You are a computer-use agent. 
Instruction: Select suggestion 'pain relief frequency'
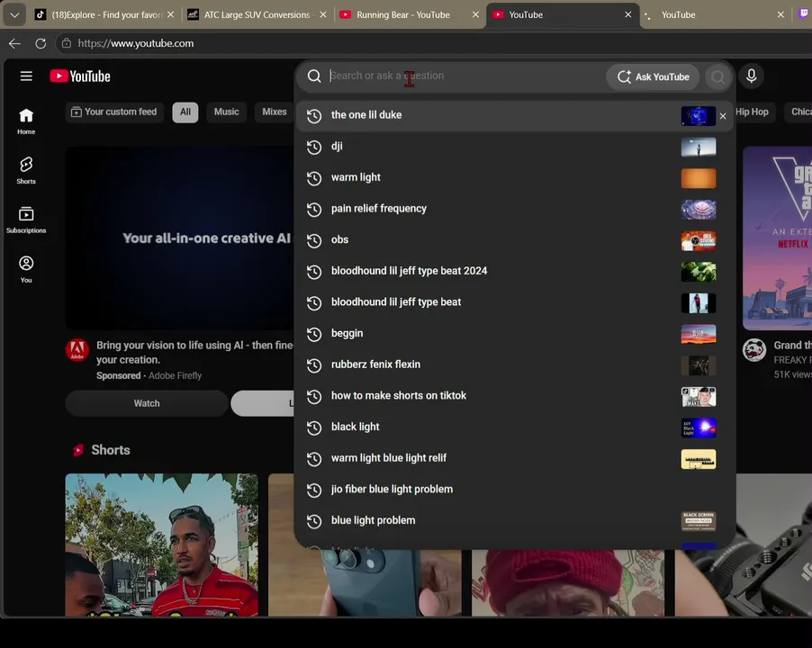515,209
